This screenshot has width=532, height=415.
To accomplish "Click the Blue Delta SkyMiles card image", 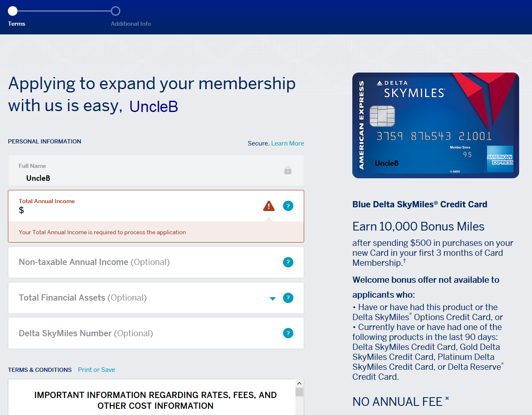I will 435,125.
